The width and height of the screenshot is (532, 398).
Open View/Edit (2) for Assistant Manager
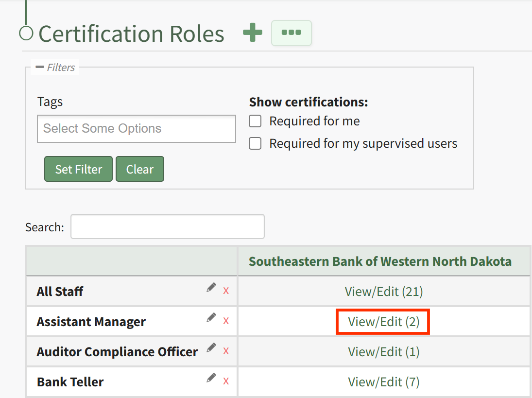click(384, 322)
